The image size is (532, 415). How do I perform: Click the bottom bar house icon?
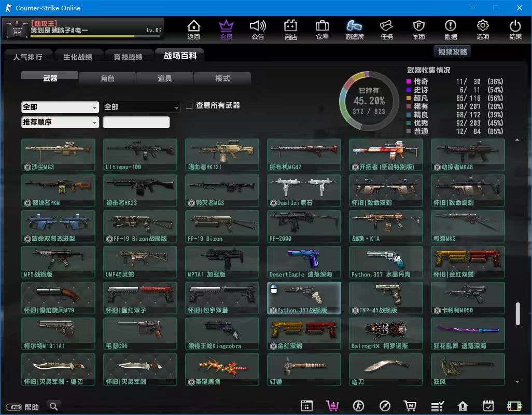click(x=463, y=406)
